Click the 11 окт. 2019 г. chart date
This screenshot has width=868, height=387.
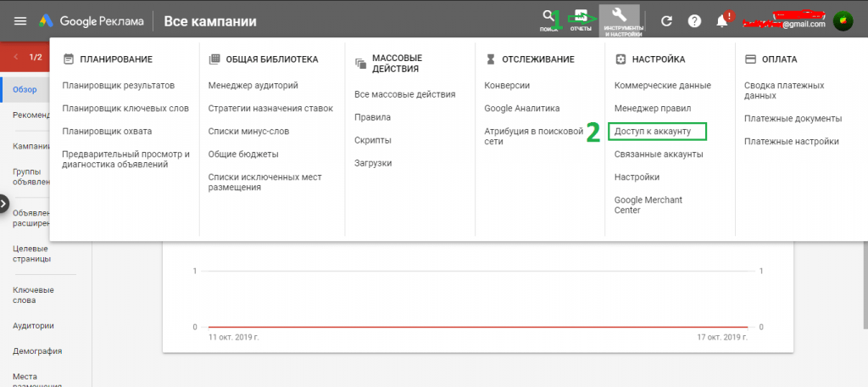pos(232,337)
